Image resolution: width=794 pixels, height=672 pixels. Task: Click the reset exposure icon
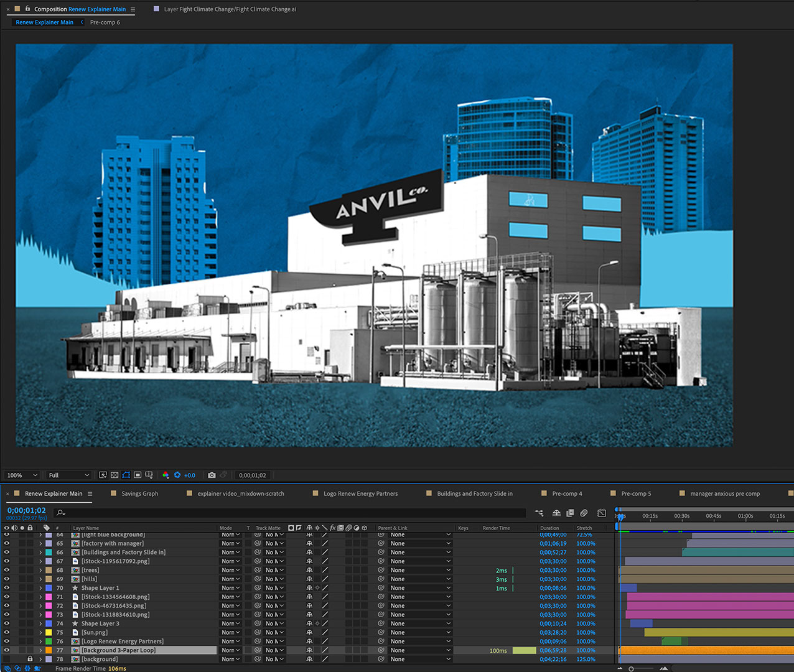click(x=177, y=475)
